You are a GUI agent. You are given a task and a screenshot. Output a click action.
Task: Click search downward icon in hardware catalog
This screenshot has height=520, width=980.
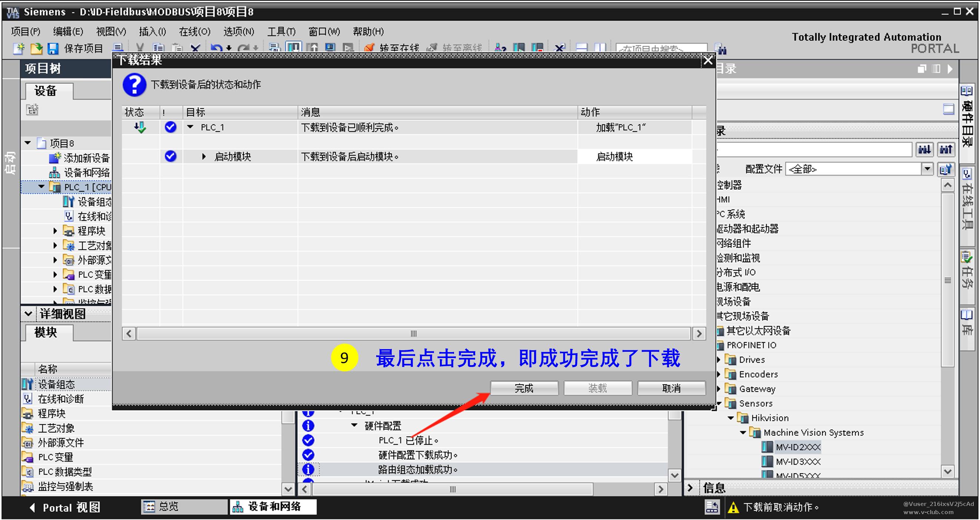click(x=924, y=149)
